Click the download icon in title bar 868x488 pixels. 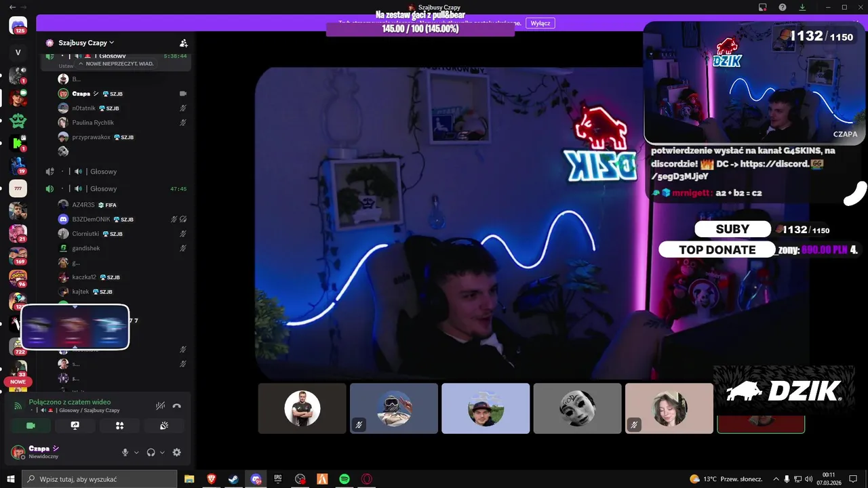tap(803, 7)
